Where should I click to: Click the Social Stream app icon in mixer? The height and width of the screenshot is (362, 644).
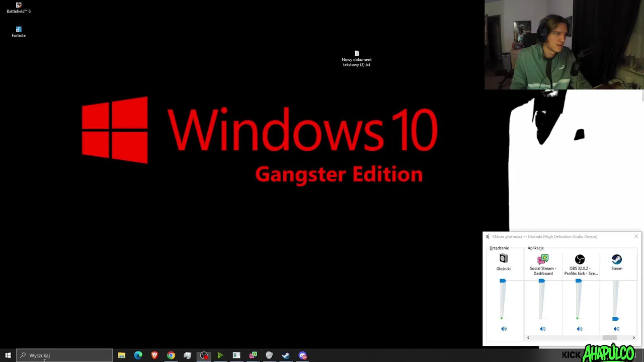coord(543,259)
